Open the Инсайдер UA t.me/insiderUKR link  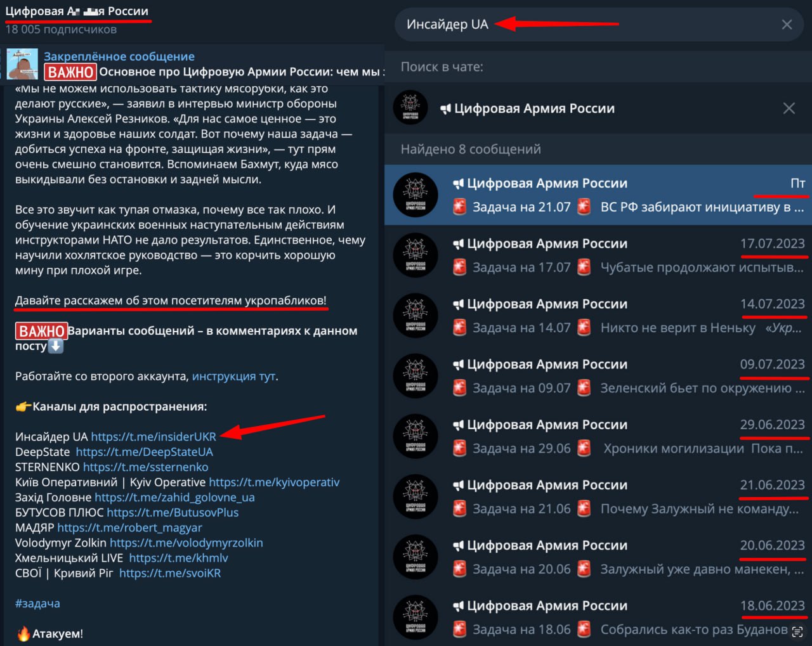(x=154, y=437)
